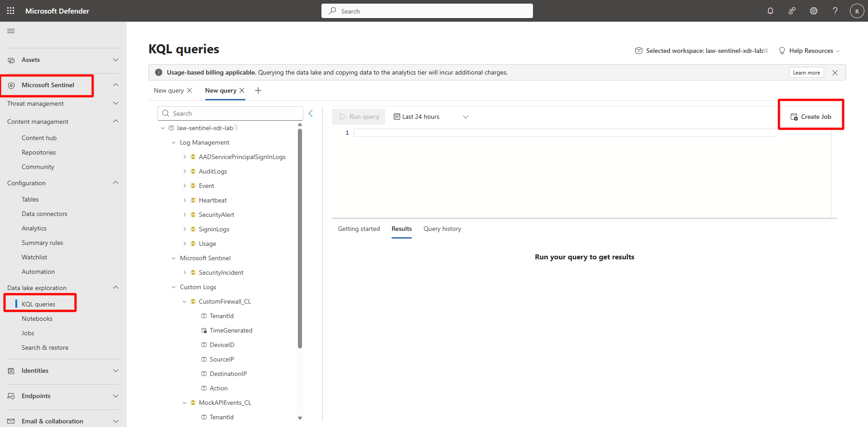Viewport: 868px width, 427px height.
Task: Dismiss the usage-based billing banner
Action: coord(835,73)
